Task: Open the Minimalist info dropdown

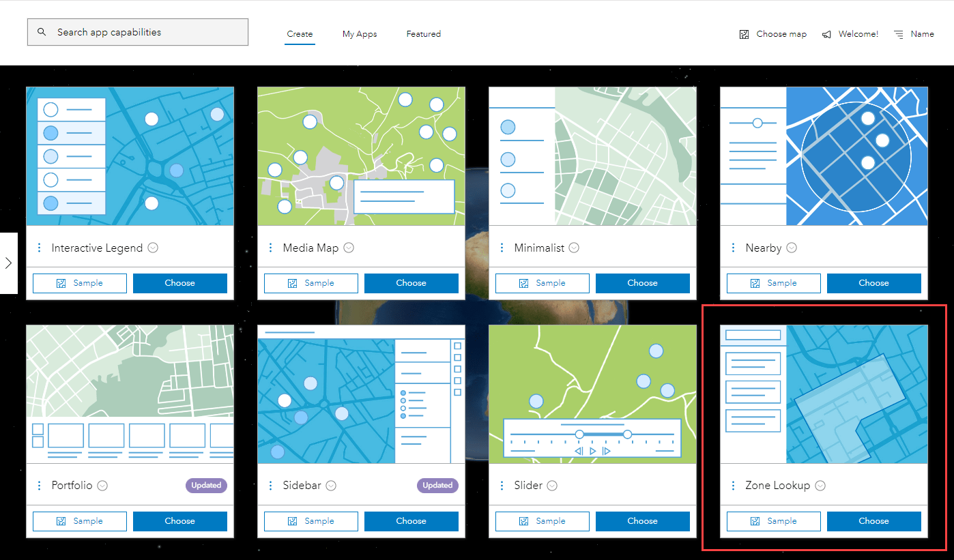Action: [x=573, y=248]
